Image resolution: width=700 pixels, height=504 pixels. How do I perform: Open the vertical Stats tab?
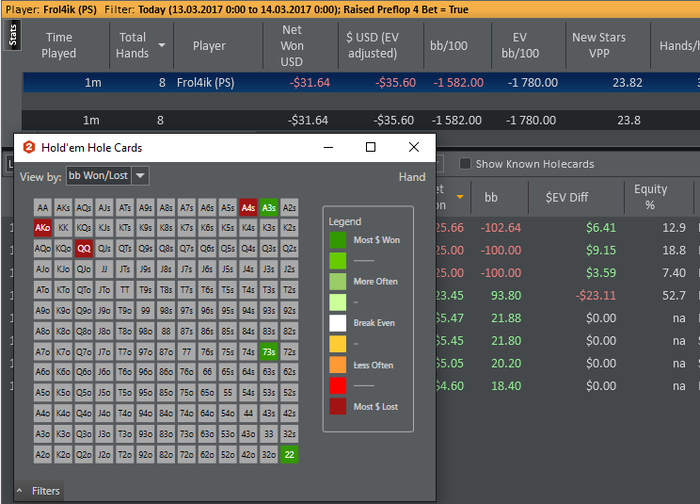click(12, 35)
